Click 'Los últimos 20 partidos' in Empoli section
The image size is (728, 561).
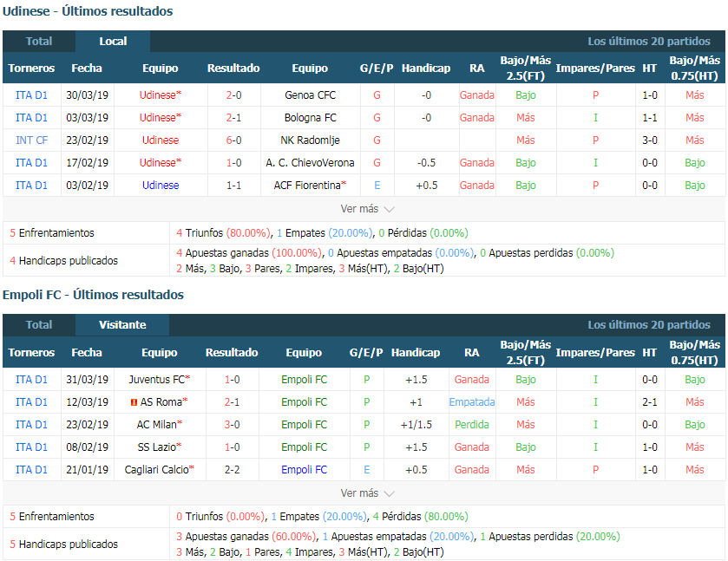(649, 325)
